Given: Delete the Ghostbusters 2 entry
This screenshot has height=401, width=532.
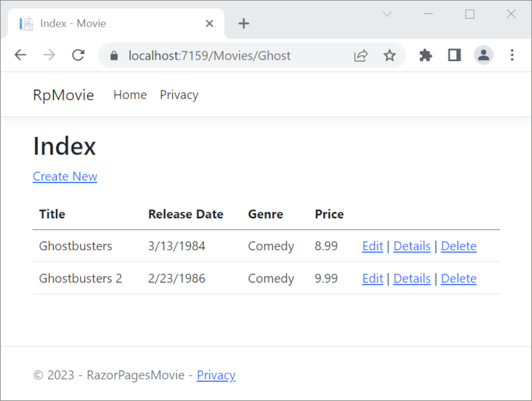Looking at the screenshot, I should 458,279.
